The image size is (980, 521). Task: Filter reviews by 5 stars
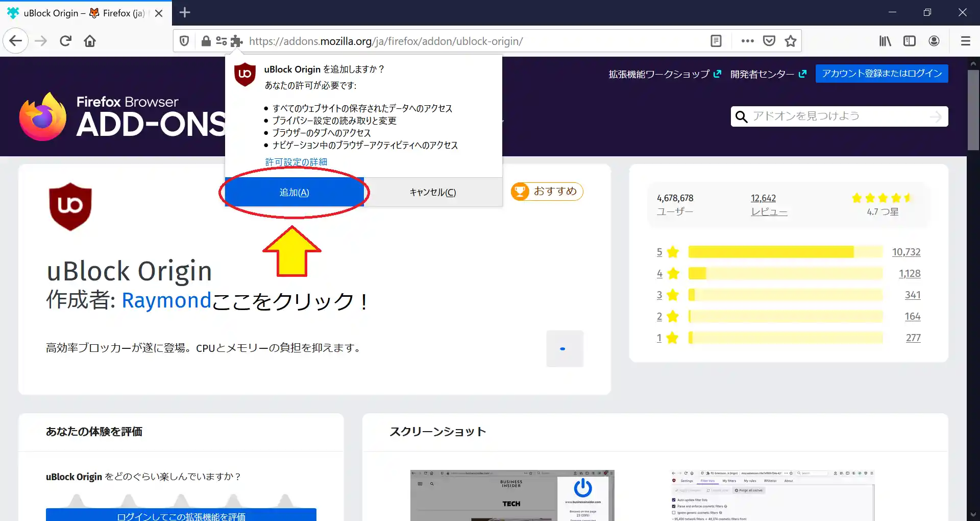click(668, 252)
